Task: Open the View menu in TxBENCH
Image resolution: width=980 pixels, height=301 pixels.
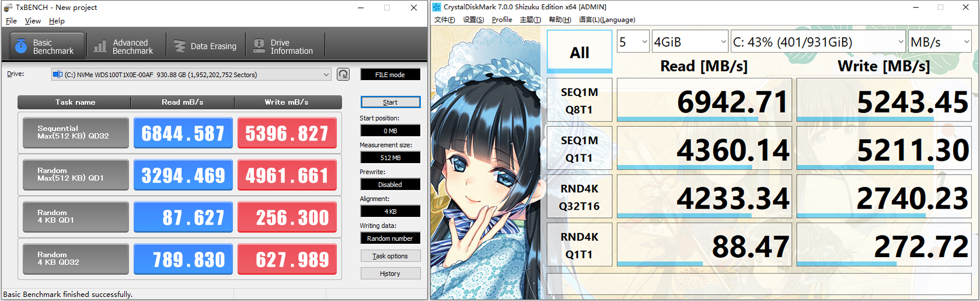Action: click(x=33, y=21)
